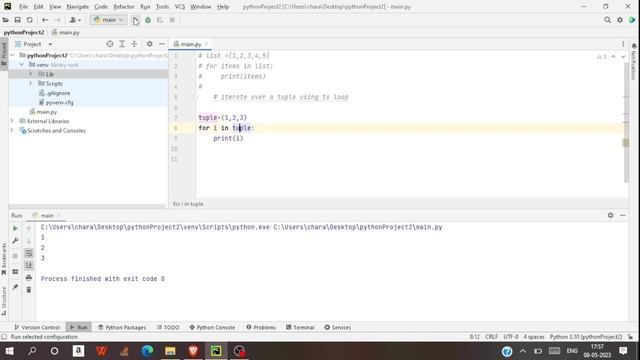640x360 pixels.
Task: Open the Terminal tool window
Action: click(300, 327)
